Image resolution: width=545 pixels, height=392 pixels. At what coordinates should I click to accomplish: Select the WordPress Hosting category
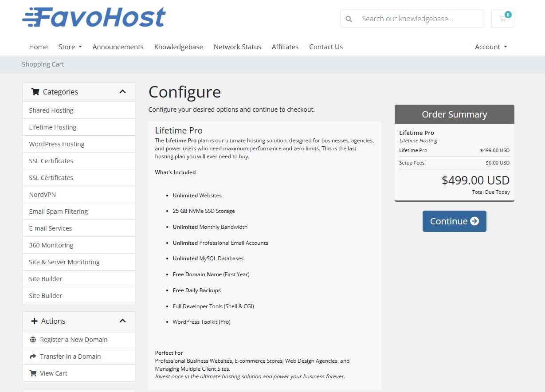[57, 144]
